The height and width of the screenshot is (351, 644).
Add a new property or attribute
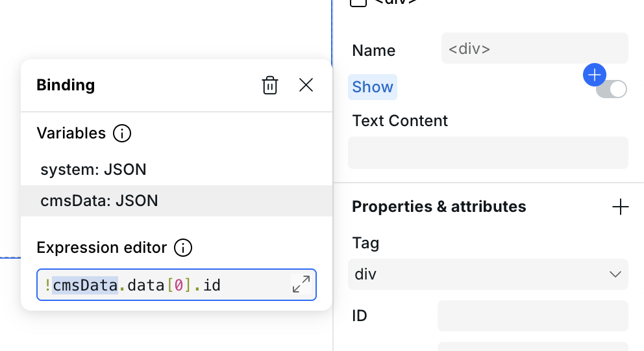coord(620,207)
